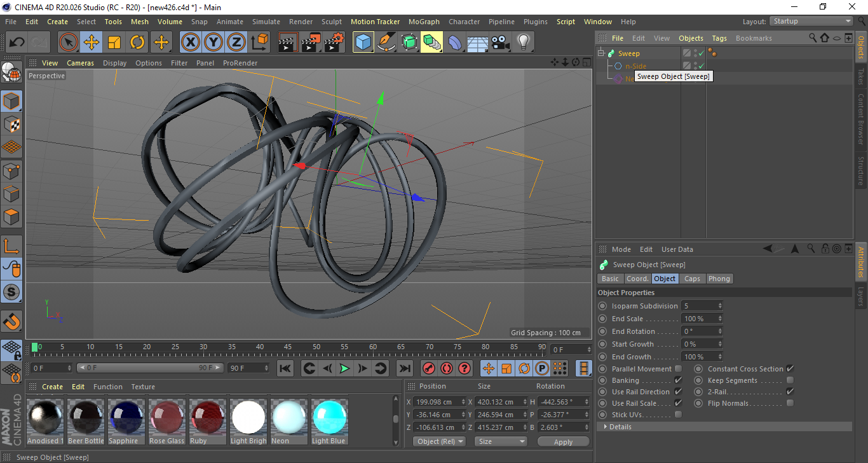Select the Scale tool
This screenshot has height=463, width=868.
114,43
